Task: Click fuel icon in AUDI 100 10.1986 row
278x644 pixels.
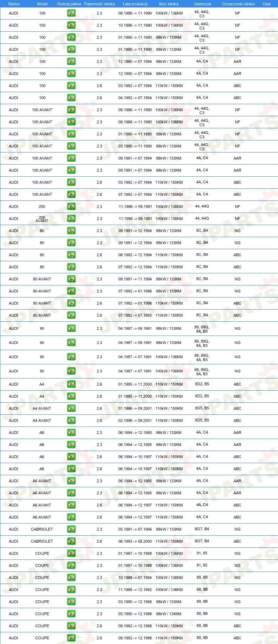Action: click(x=71, y=25)
